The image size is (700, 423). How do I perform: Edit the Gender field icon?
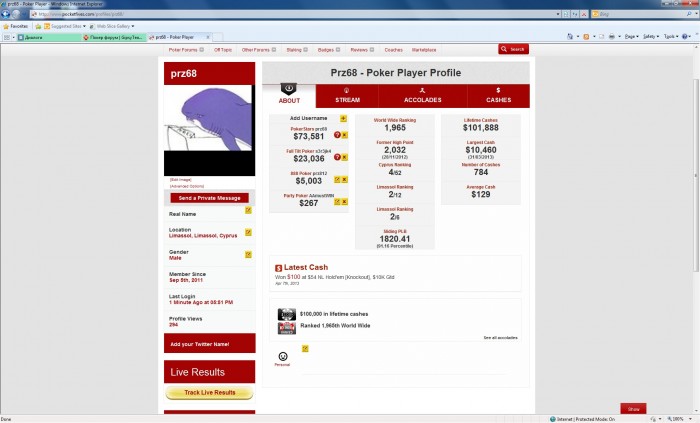click(x=248, y=254)
